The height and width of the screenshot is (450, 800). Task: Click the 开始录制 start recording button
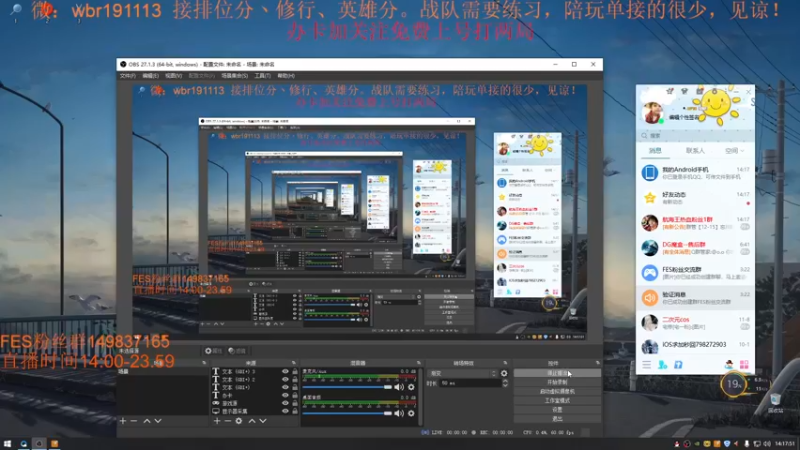pos(557,382)
